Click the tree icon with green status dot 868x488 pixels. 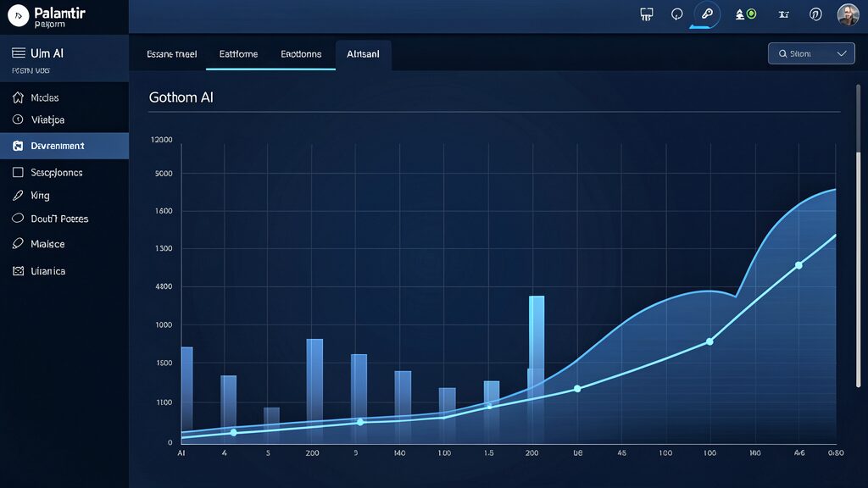coord(745,14)
